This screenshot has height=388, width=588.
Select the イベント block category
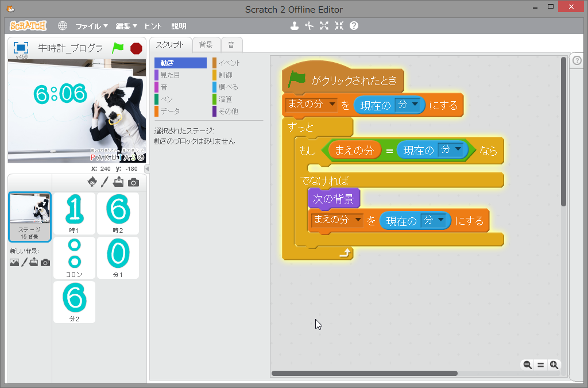coord(238,63)
